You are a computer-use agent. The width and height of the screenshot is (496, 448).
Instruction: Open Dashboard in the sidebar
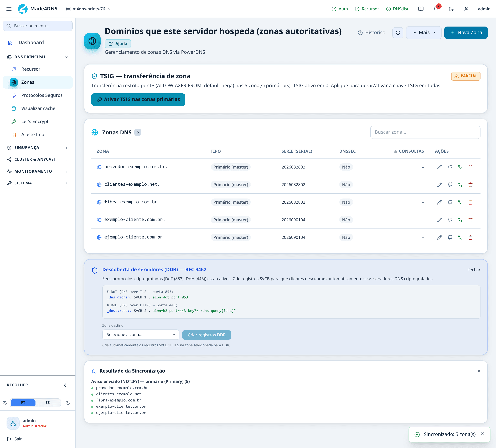coord(38,43)
